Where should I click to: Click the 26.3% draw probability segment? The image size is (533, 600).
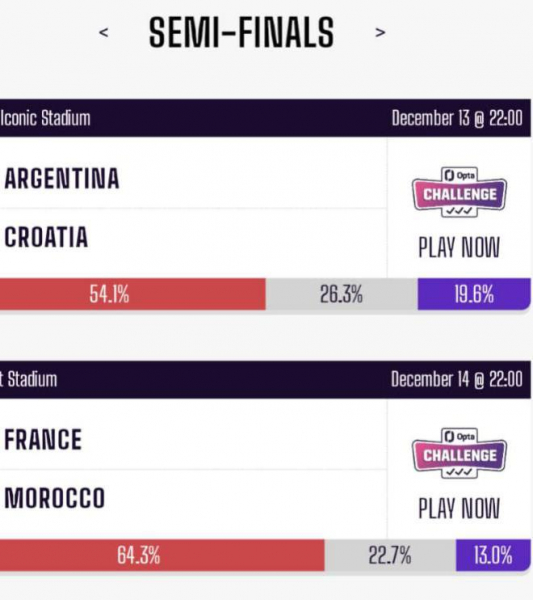[341, 294]
